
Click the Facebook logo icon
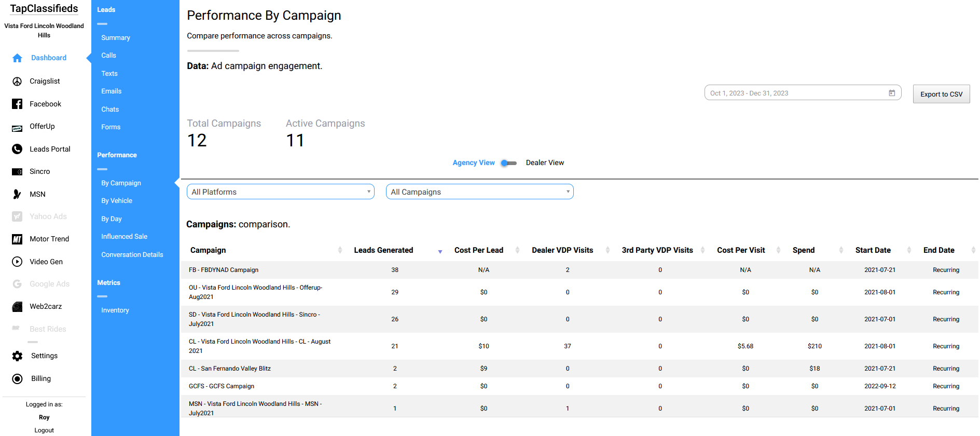17,104
